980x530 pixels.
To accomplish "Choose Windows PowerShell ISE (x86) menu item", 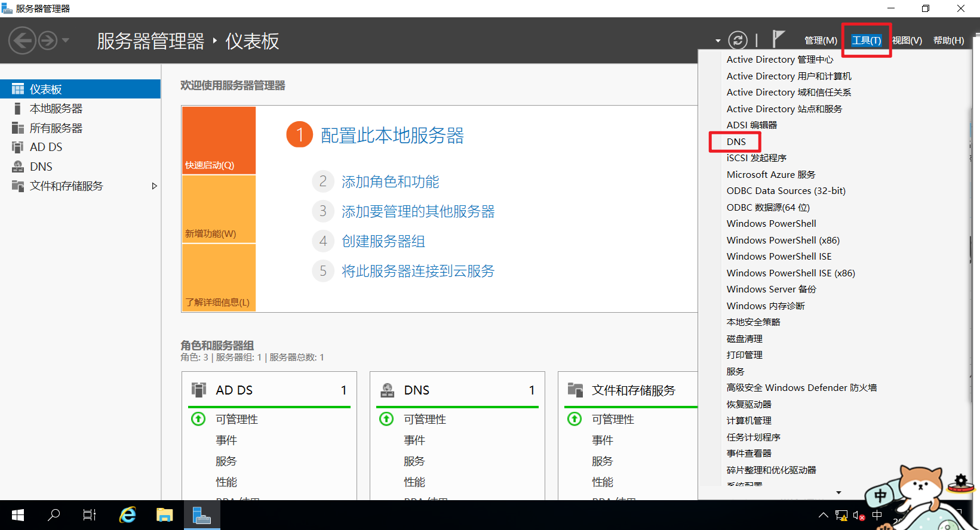I will [791, 273].
